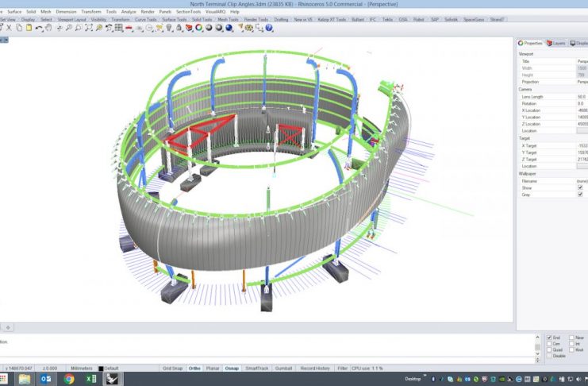The image size is (588, 386).
Task: Open Excel from the Windows taskbar
Action: click(91, 380)
